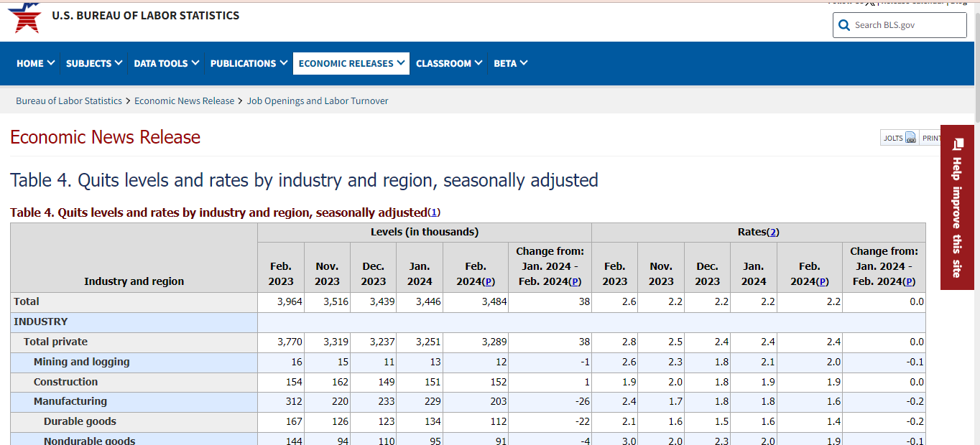This screenshot has height=445, width=980.
Task: Open the ECONOMIC RELEASES menu
Action: [x=351, y=63]
